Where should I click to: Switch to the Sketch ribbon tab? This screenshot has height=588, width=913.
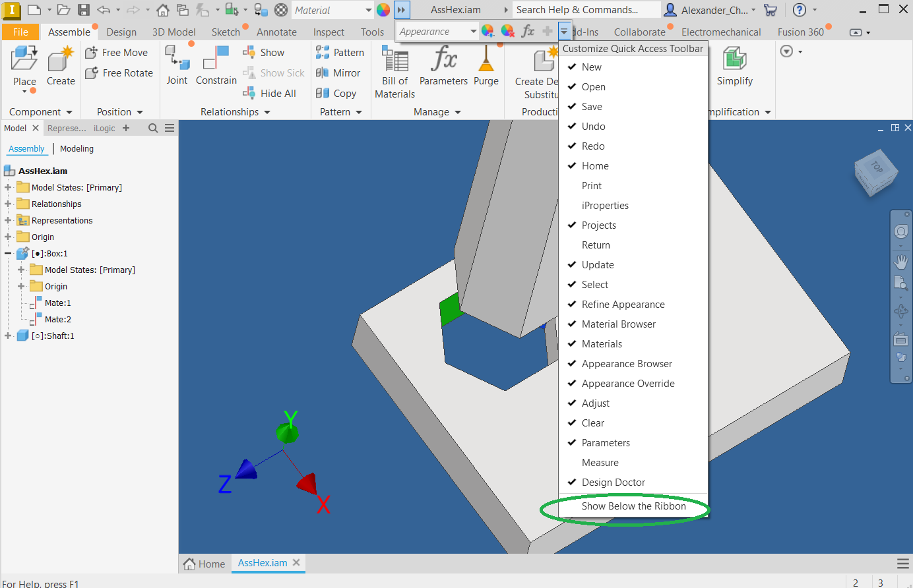click(x=226, y=32)
